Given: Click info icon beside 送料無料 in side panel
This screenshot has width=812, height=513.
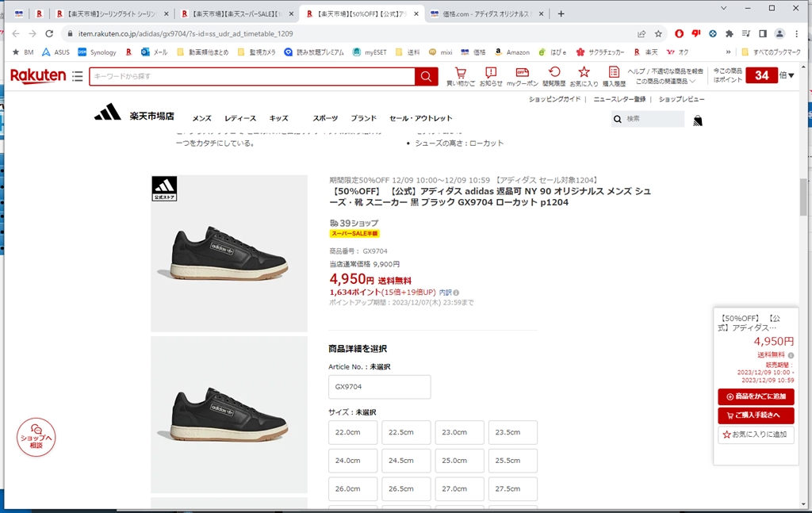Looking at the screenshot, I should click(x=791, y=355).
